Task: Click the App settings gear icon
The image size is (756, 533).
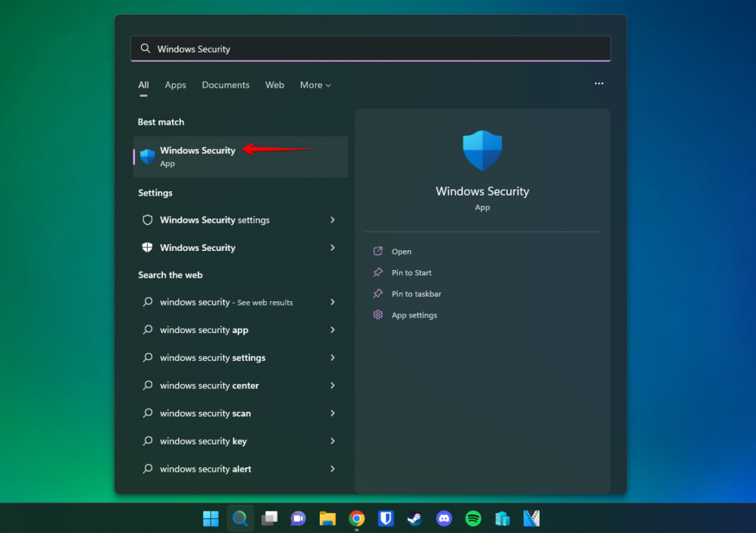Action: [x=377, y=314]
